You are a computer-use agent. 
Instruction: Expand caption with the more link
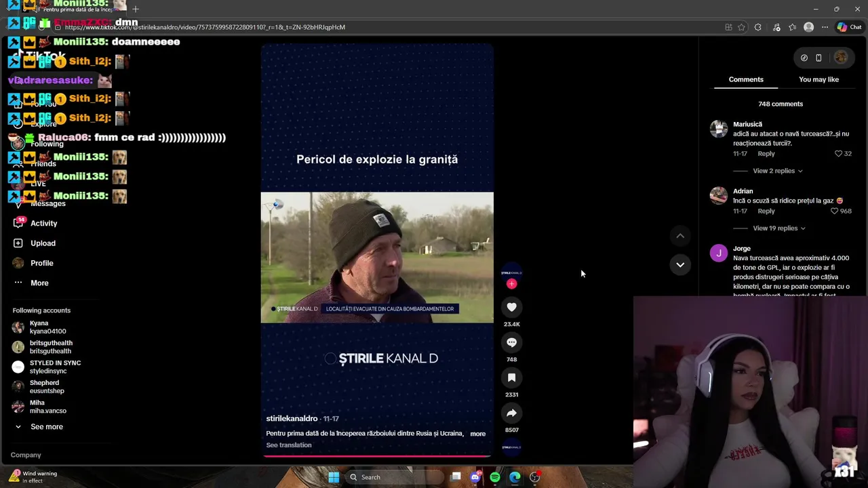click(477, 434)
